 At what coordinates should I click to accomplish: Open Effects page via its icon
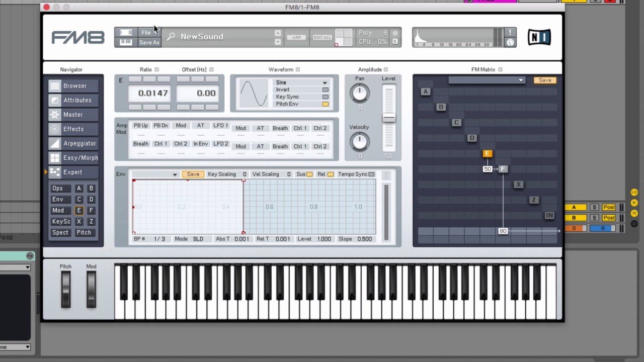pyautogui.click(x=55, y=129)
